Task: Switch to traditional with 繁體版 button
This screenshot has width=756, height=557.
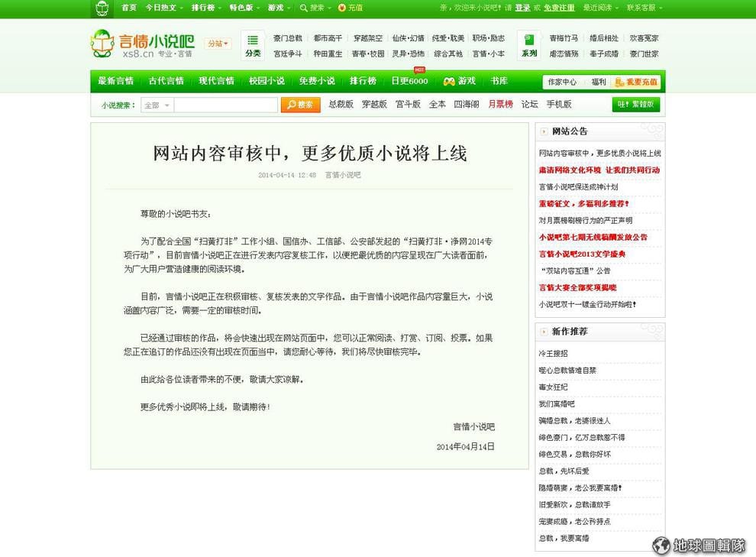Action: coord(635,105)
